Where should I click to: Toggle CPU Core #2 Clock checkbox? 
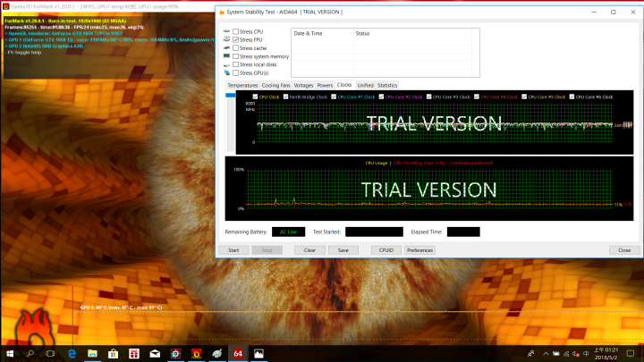click(x=381, y=97)
